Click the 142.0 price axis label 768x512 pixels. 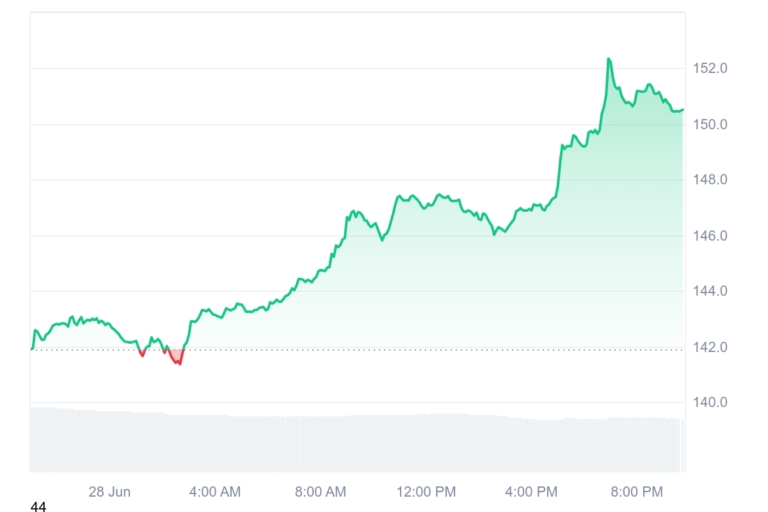pyautogui.click(x=712, y=347)
